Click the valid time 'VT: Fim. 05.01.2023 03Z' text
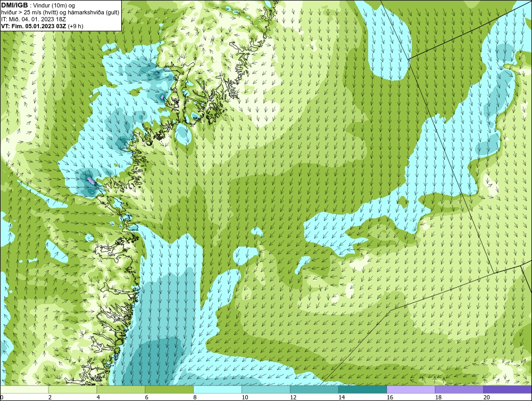This screenshot has height=401, width=532. tap(35, 26)
